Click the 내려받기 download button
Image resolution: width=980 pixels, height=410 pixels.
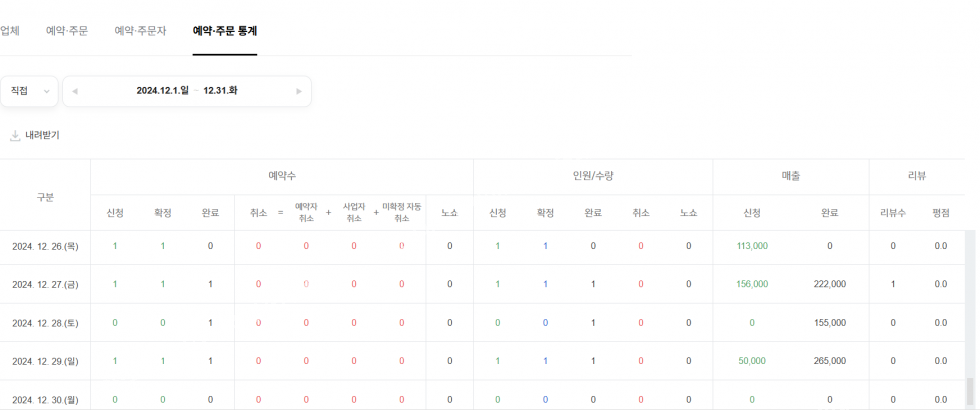pyautogui.click(x=42, y=135)
